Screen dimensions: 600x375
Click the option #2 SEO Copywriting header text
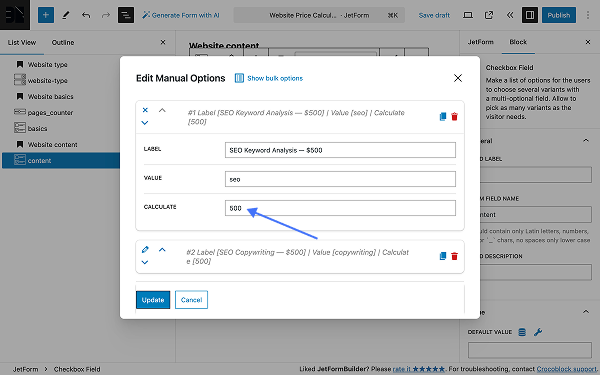(x=297, y=257)
